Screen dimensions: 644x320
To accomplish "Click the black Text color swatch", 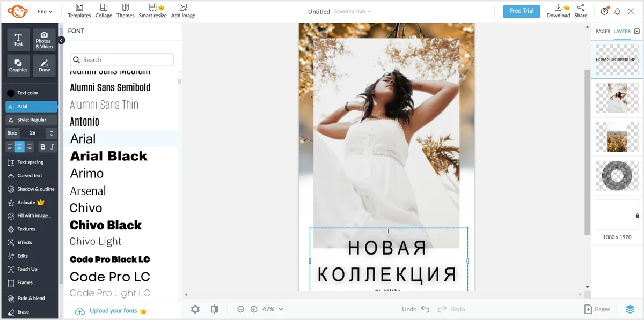I will (11, 93).
